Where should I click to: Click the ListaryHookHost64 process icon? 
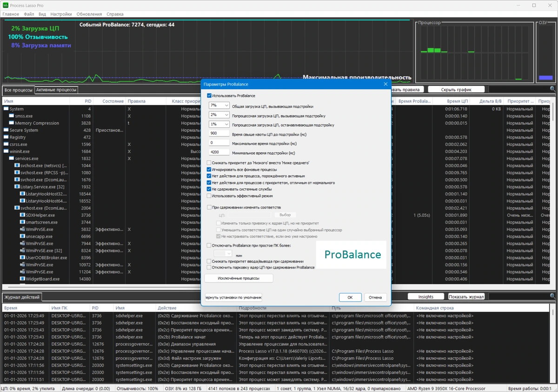coord(22,201)
